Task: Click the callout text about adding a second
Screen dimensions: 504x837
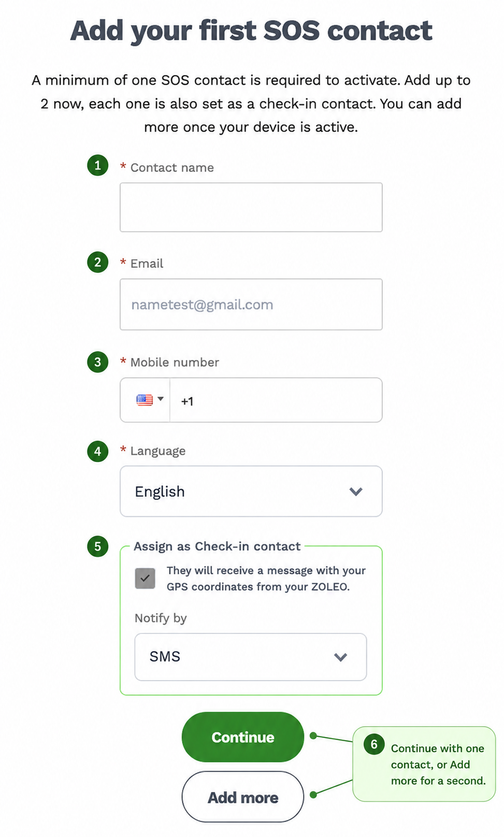Action: point(438,764)
